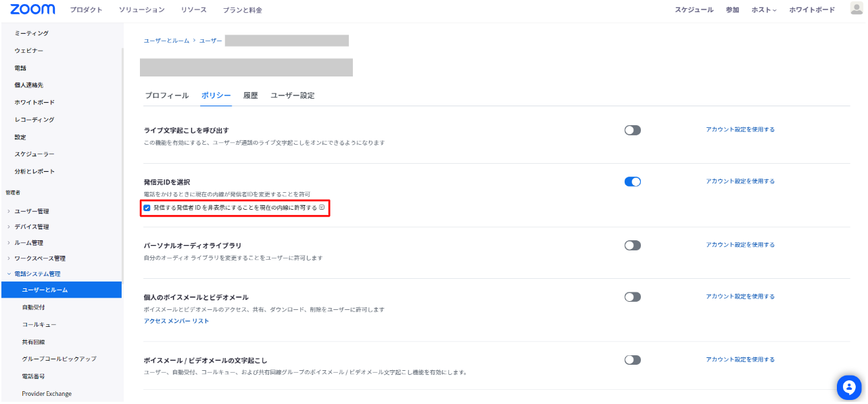868x404 pixels.
Task: Open the chat support bubble icon
Action: [848, 386]
